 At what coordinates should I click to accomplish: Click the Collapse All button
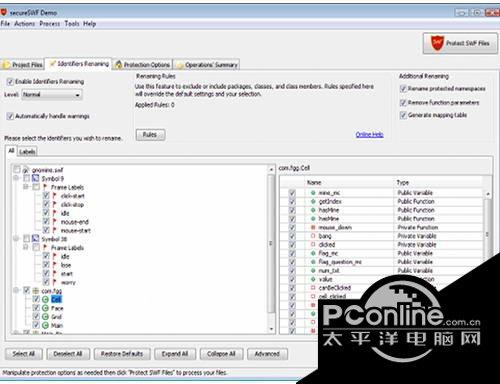[x=221, y=354]
